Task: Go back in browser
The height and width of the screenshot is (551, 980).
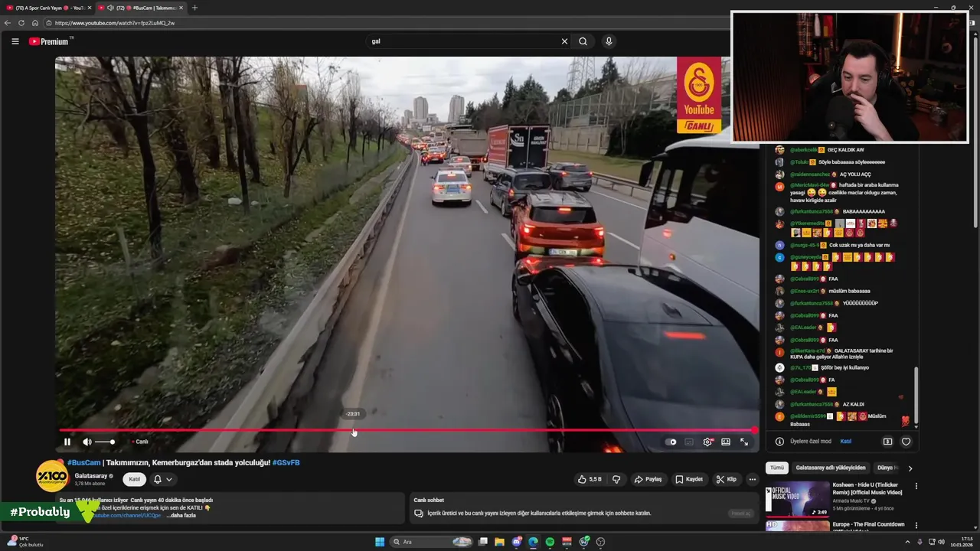Action: [8, 23]
